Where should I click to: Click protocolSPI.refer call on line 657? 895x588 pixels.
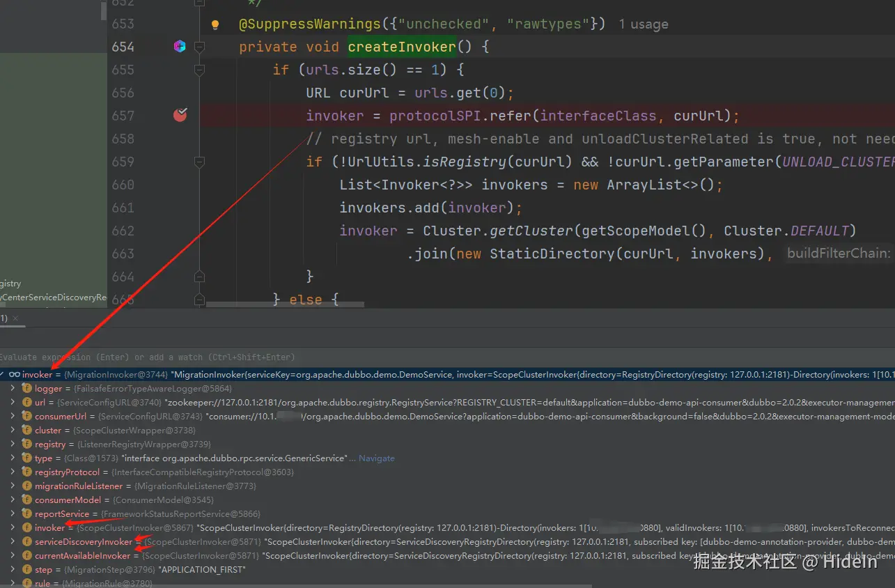[x=461, y=116]
